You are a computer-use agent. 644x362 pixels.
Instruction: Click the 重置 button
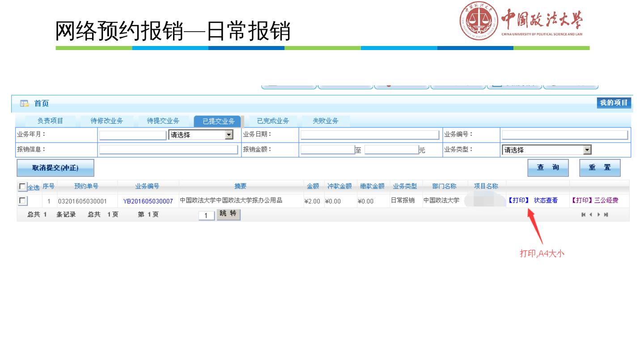pyautogui.click(x=600, y=167)
